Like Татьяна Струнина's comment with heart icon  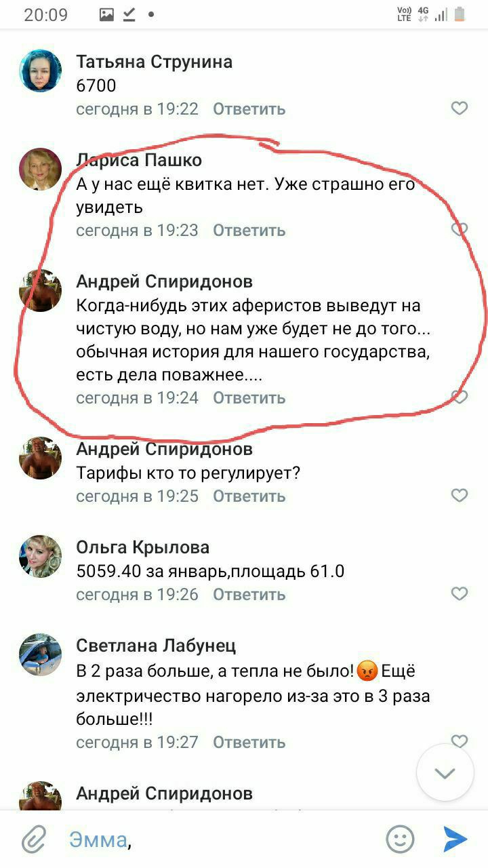point(460,108)
